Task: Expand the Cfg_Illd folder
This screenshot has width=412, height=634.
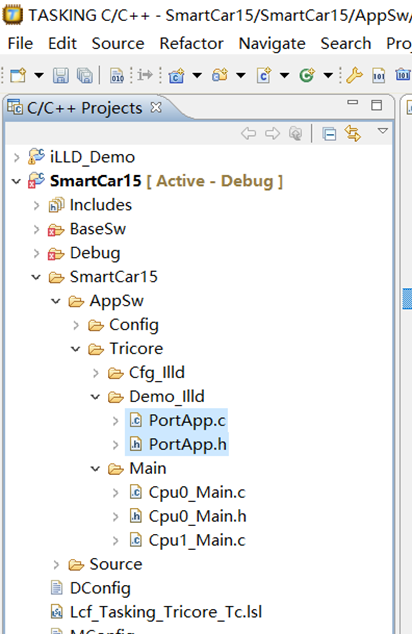Action: pos(96,373)
